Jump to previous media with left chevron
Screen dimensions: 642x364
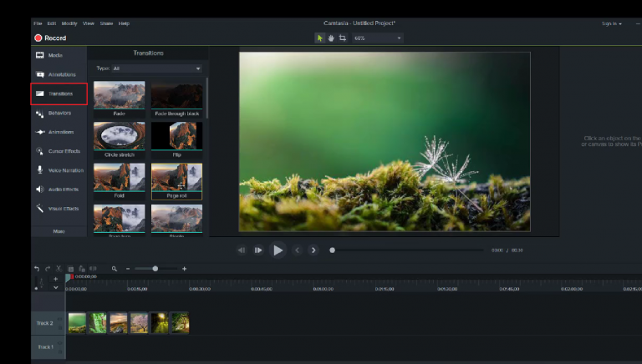pos(298,250)
